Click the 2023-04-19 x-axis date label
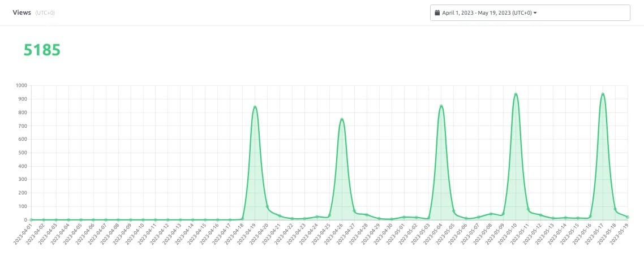 point(246,235)
